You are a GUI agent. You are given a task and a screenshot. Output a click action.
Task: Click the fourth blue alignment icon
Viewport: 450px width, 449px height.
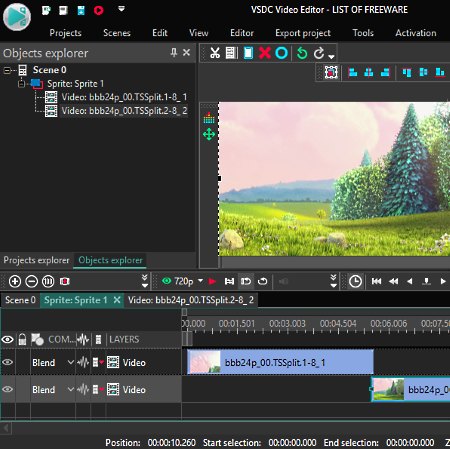pyautogui.click(x=407, y=72)
